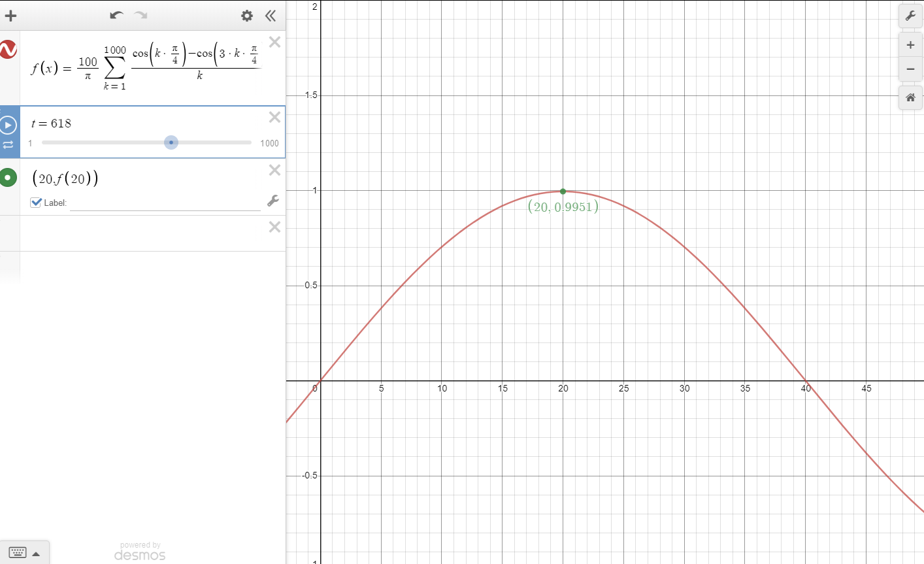Undo the last change
This screenshot has height=564, width=924.
pyautogui.click(x=117, y=15)
